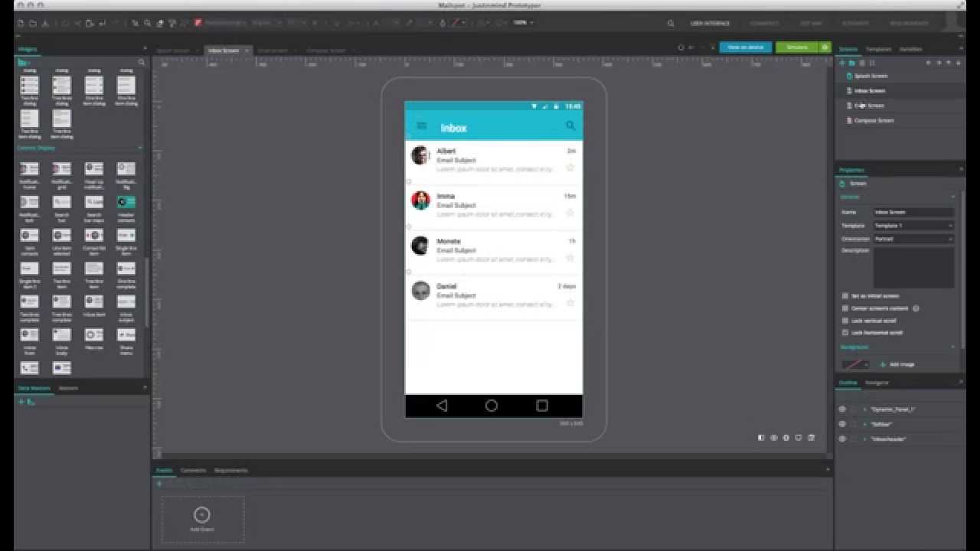Collapse the Background properties section
The height and width of the screenshot is (551, 980).
(952, 347)
